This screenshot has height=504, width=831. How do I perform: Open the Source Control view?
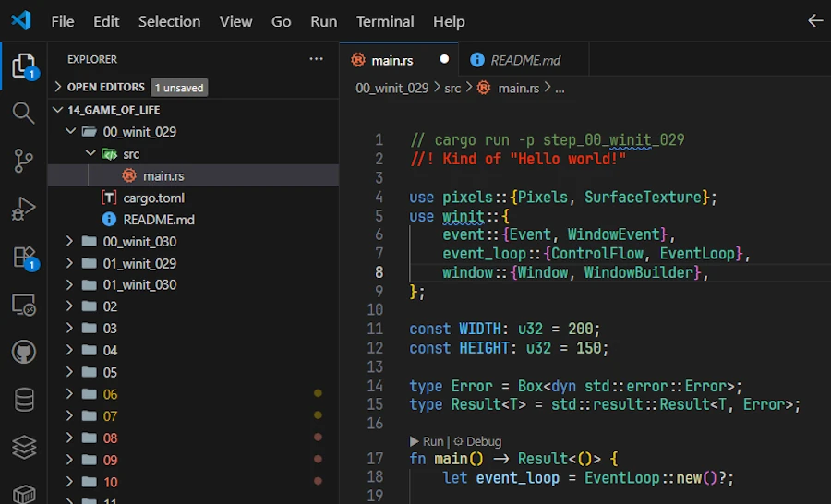(23, 162)
